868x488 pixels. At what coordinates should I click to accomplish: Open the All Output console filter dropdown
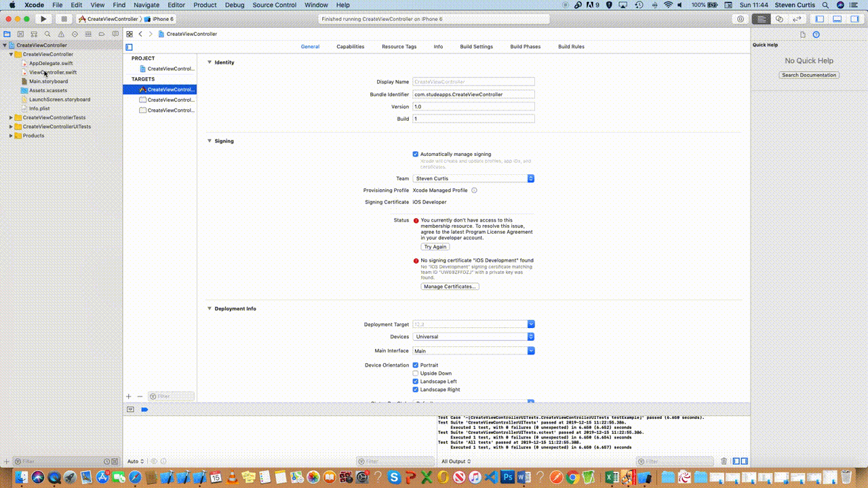coord(456,462)
